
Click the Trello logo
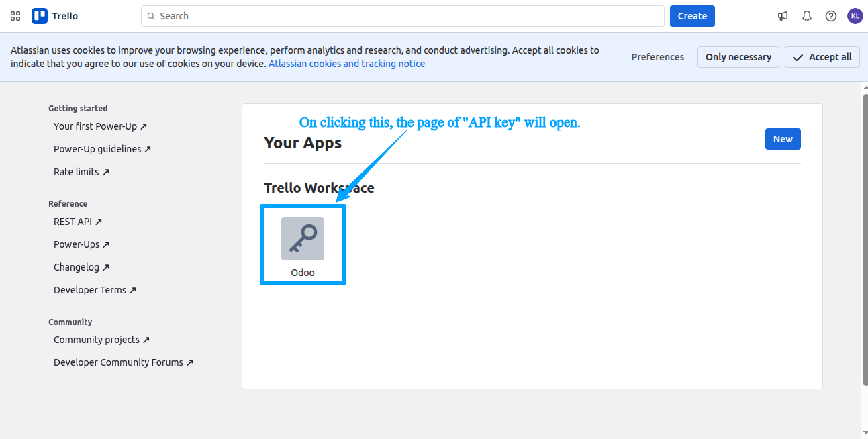pos(55,16)
